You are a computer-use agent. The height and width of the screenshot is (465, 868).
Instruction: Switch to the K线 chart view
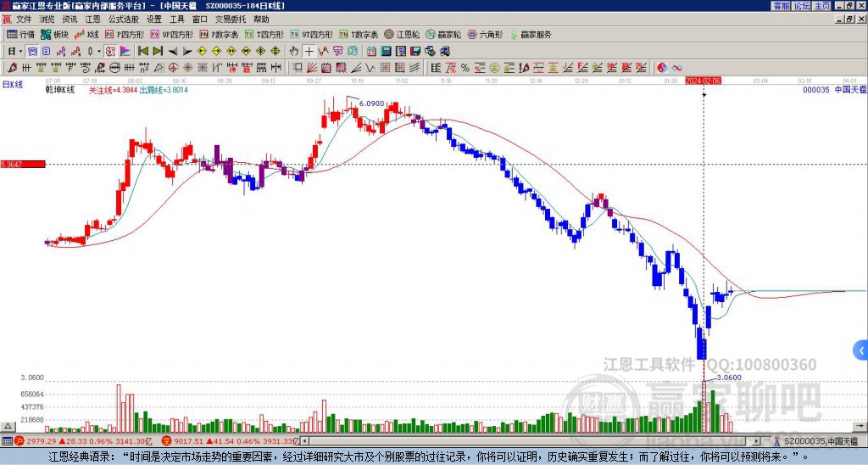[x=86, y=34]
